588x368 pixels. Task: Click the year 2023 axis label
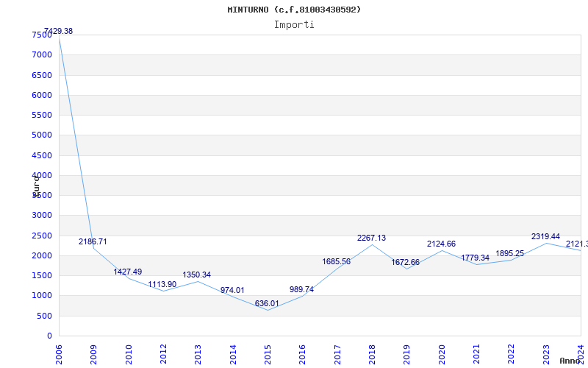point(546,355)
